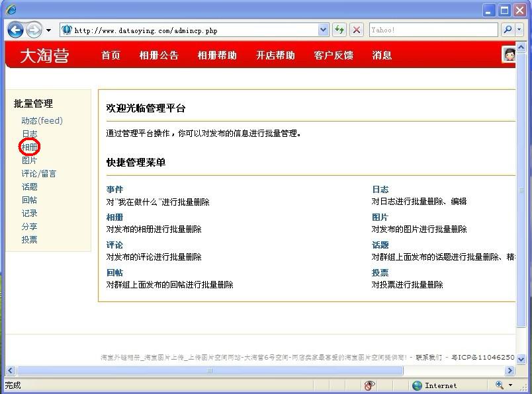Click the vertical scrollbar down arrow
This screenshot has width=532, height=394.
click(x=521, y=359)
